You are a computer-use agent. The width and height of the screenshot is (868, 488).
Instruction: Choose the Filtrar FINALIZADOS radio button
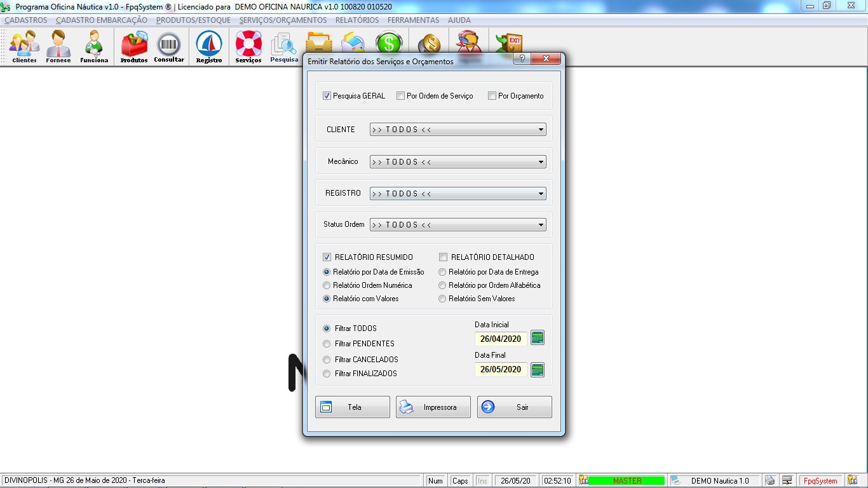click(x=327, y=374)
